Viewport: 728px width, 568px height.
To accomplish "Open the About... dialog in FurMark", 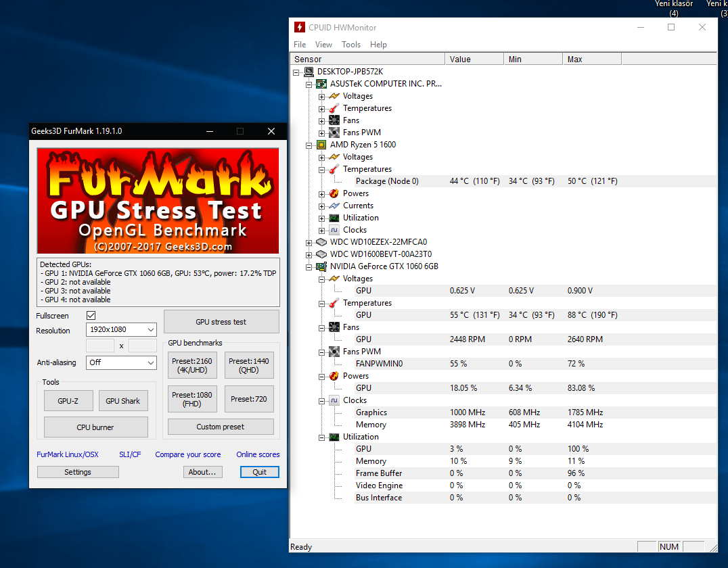I will click(202, 472).
